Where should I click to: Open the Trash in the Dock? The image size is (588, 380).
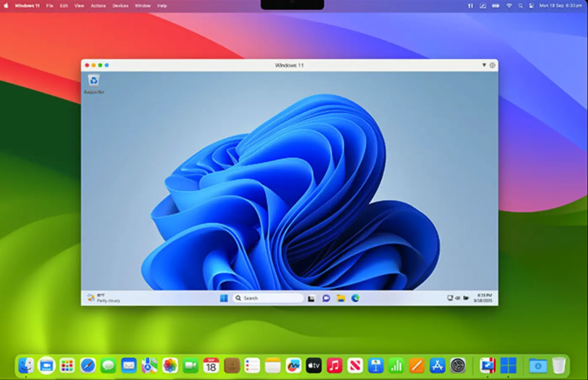point(559,365)
